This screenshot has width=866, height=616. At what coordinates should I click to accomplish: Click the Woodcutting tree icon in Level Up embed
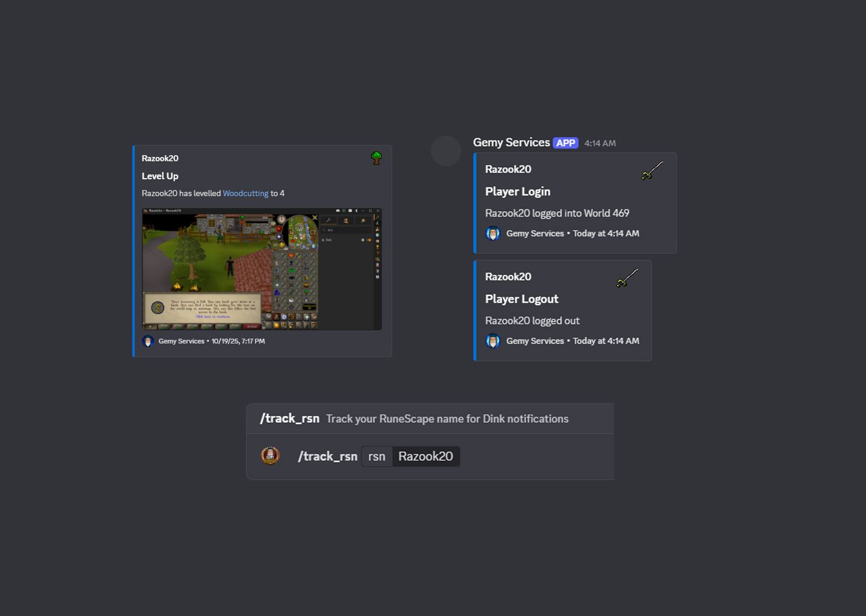tap(376, 158)
